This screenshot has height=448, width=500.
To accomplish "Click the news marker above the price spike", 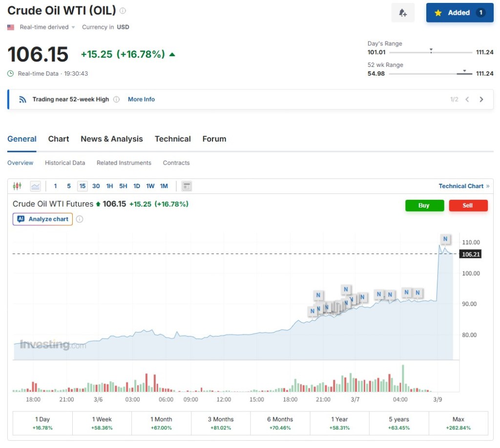I will 445,239.
